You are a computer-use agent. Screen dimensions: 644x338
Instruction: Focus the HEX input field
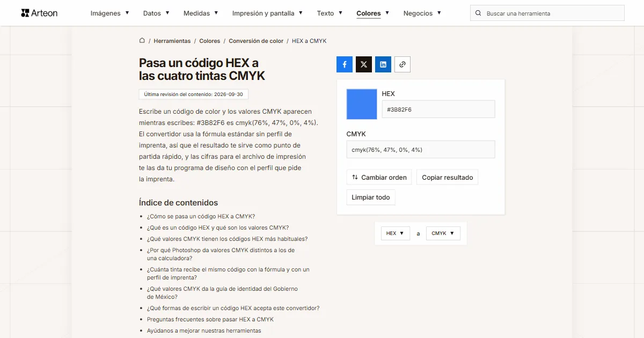click(438, 109)
